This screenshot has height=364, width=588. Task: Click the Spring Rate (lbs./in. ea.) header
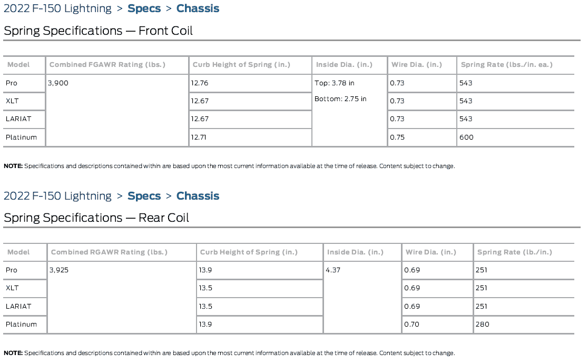tap(506, 65)
